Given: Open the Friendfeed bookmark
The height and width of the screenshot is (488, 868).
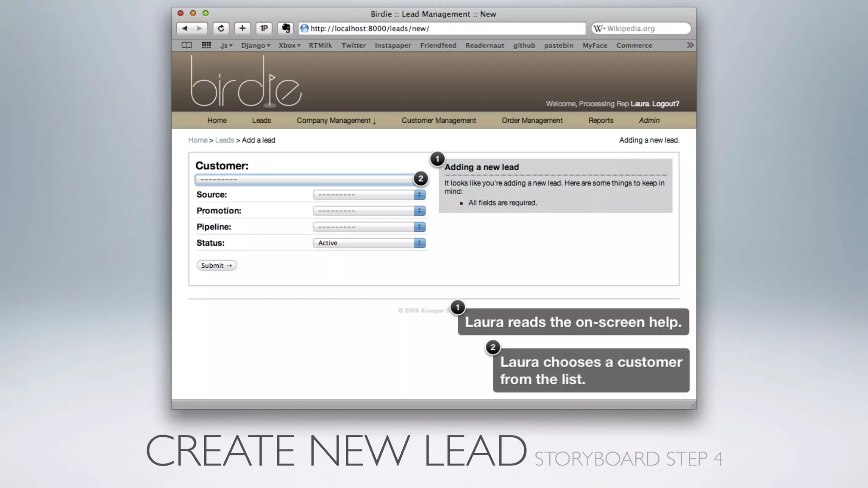Looking at the screenshot, I should coord(438,45).
